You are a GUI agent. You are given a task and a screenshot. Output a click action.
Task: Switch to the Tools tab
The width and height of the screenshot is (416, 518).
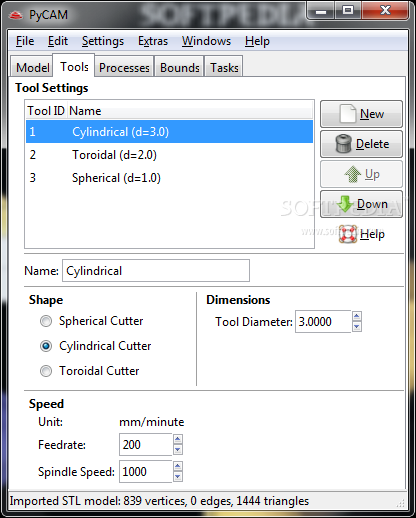coord(74,66)
